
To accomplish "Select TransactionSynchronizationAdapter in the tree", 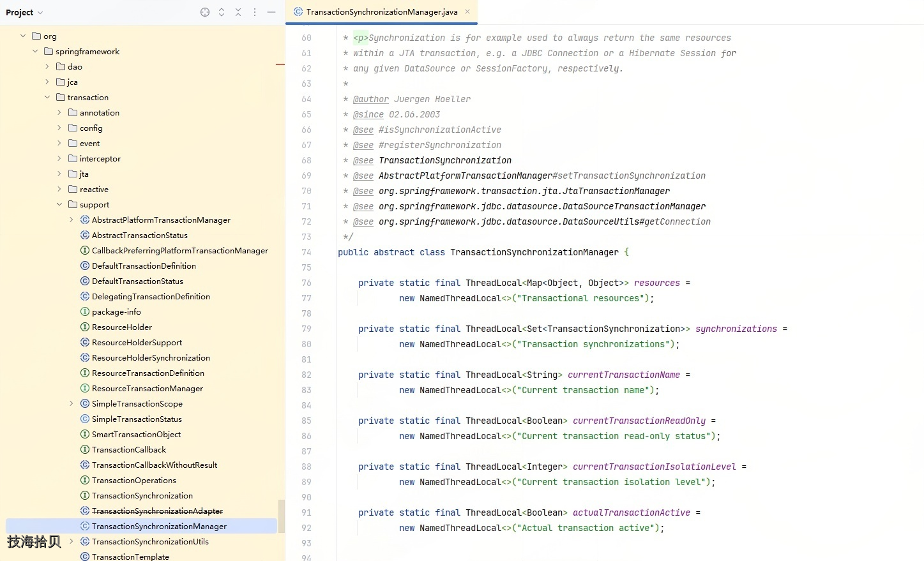I will pyautogui.click(x=157, y=511).
